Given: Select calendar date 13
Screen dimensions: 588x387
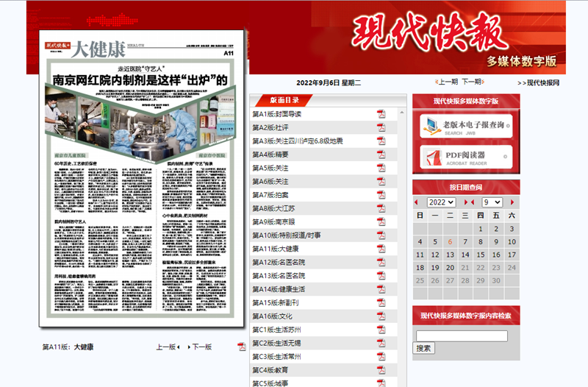Looking at the screenshot, I should tap(450, 255).
